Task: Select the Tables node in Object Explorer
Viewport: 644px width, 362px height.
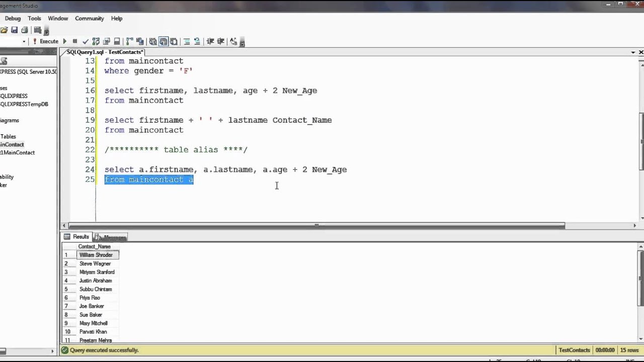Action: click(8, 136)
